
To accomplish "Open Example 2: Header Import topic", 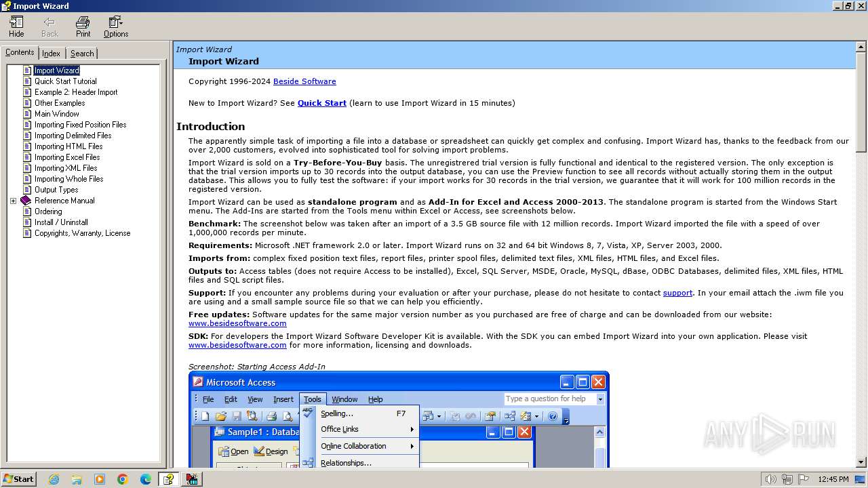I will 76,92.
